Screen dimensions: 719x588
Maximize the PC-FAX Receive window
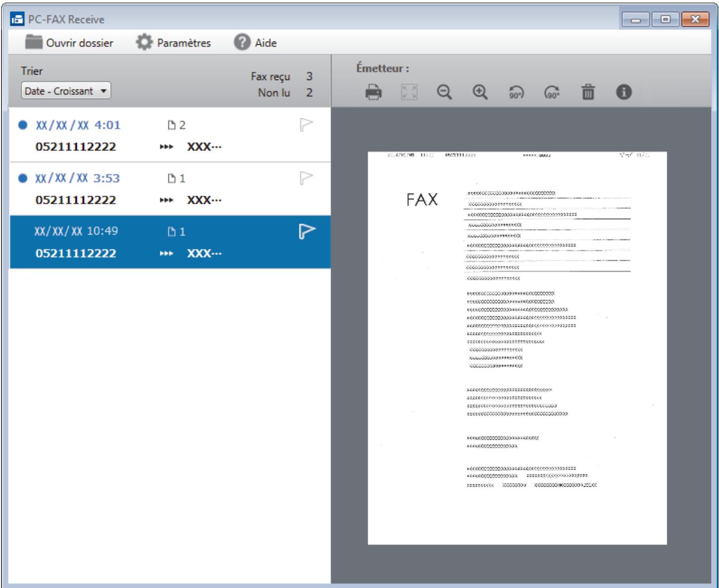pos(665,19)
